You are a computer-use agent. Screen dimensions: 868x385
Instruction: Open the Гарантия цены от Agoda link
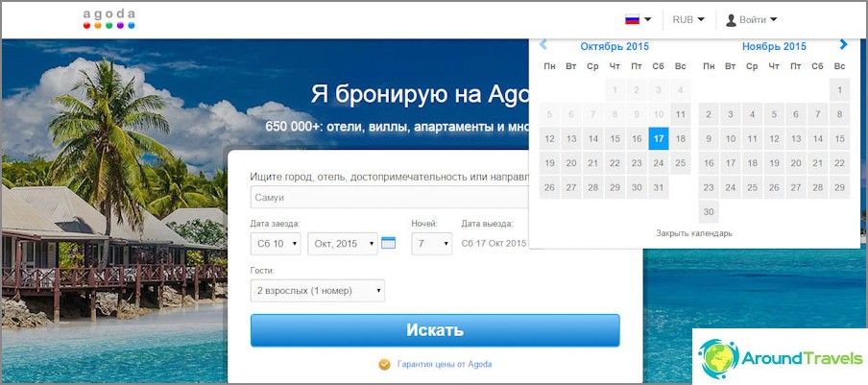pos(445,364)
